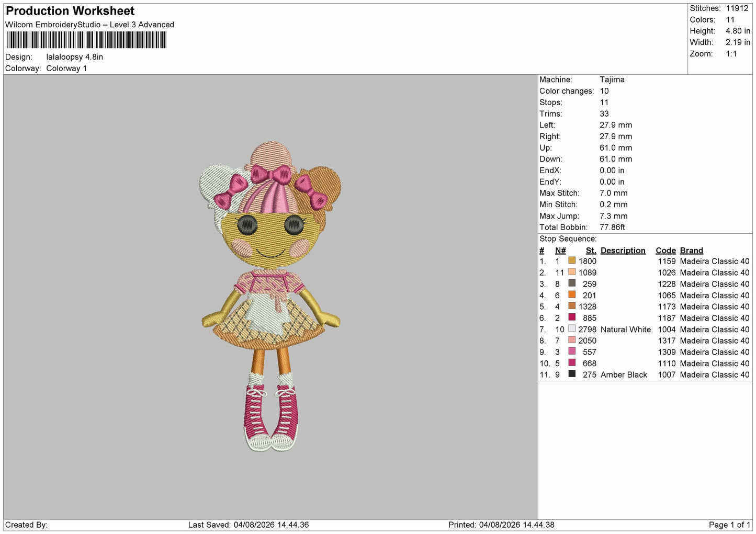Click the Stops value 11
Image resolution: width=756 pixels, height=534 pixels.
(604, 103)
